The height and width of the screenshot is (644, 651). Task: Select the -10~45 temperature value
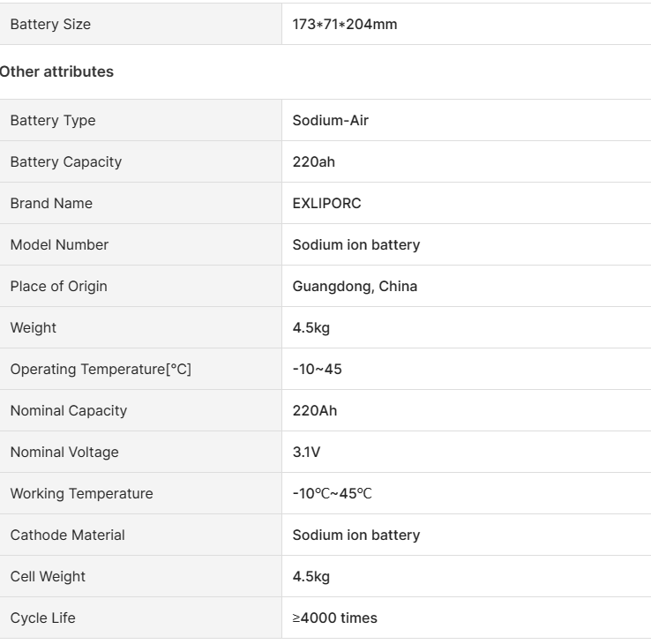tap(318, 369)
